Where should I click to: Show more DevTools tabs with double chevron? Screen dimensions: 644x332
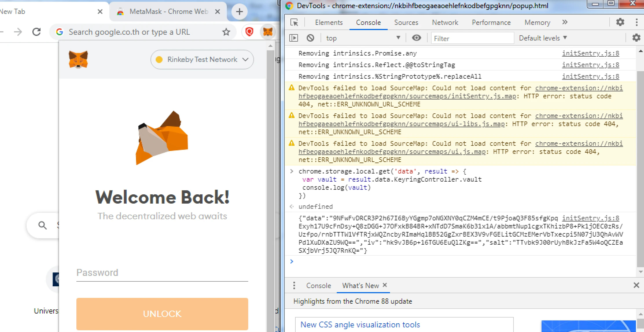tap(565, 22)
